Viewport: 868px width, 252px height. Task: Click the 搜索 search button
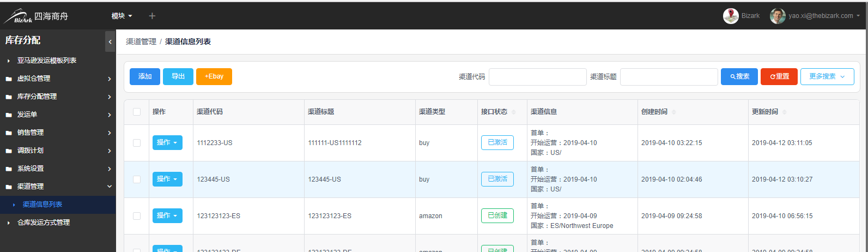pos(739,76)
